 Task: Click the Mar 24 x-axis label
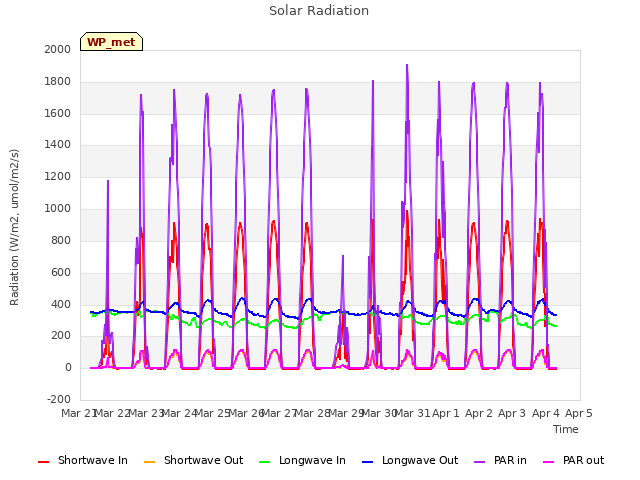click(180, 413)
